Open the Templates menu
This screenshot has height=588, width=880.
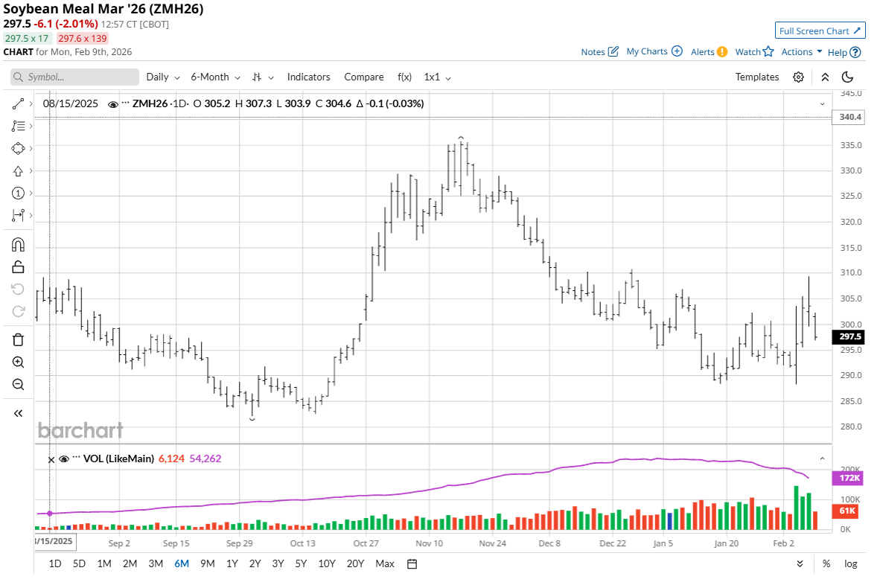(x=757, y=77)
